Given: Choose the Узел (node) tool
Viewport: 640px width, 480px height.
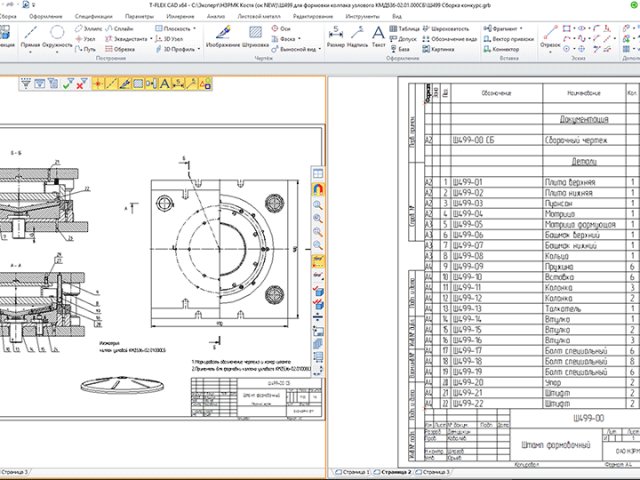Looking at the screenshot, I should (85, 39).
